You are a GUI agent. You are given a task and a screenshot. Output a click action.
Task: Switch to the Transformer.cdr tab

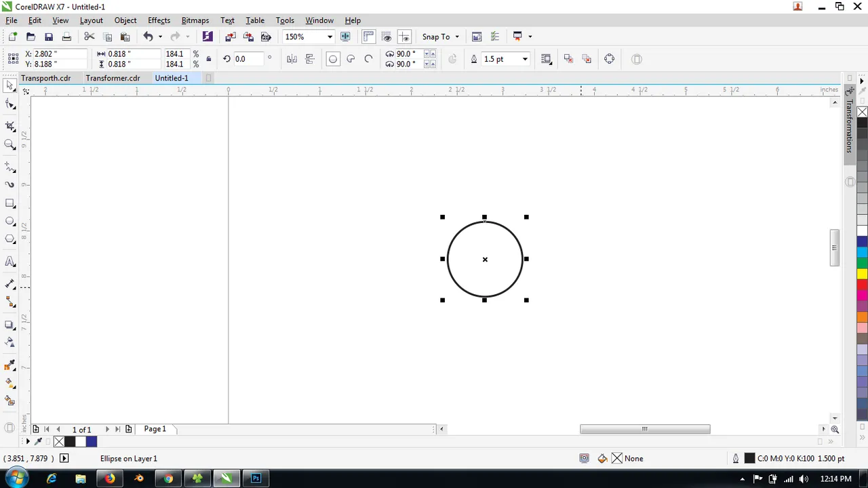click(113, 78)
